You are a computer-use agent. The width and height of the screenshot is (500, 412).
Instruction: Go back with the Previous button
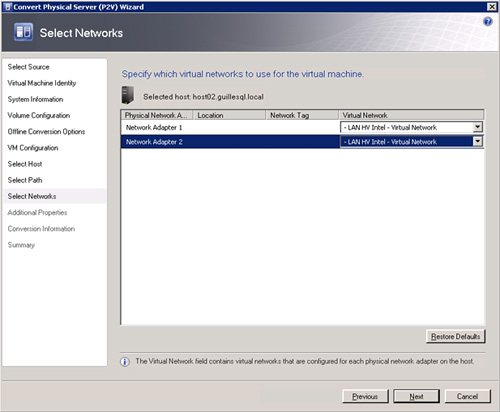[x=365, y=396]
